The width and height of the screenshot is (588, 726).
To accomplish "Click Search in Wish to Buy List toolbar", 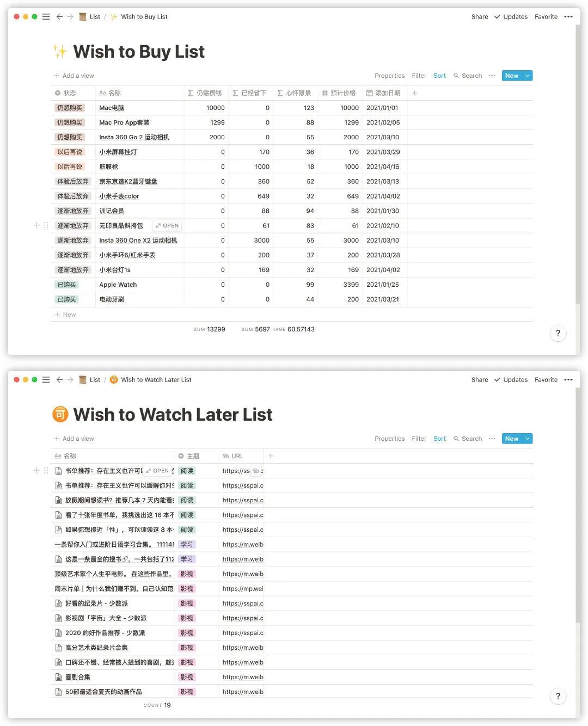I will tap(468, 76).
